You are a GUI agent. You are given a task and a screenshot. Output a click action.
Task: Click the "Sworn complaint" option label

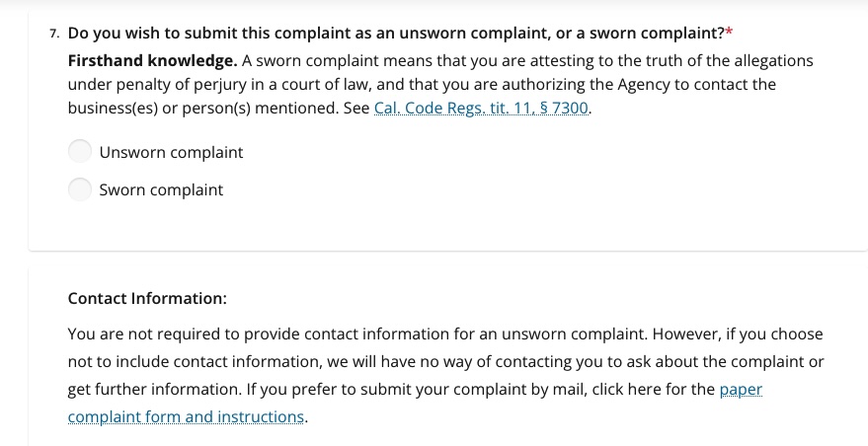point(161,189)
